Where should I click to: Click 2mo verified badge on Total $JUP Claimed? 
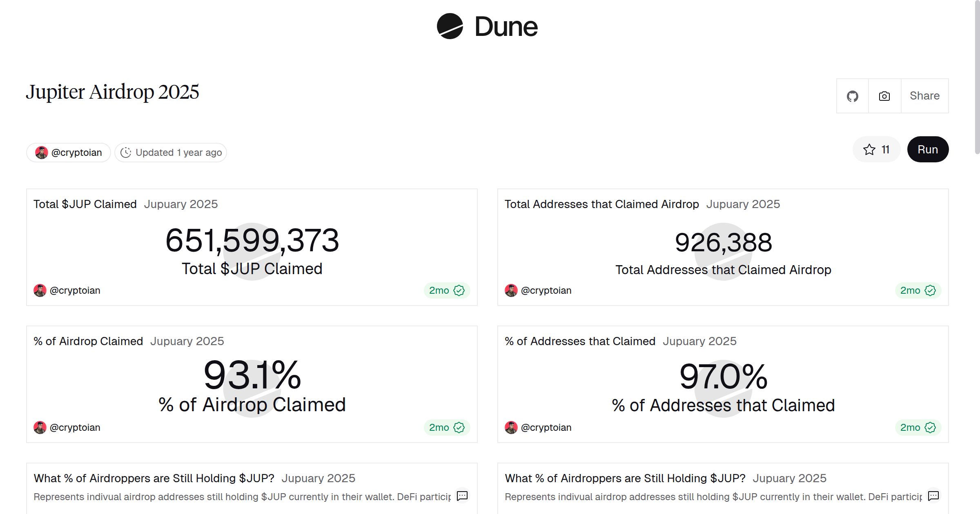coord(447,290)
